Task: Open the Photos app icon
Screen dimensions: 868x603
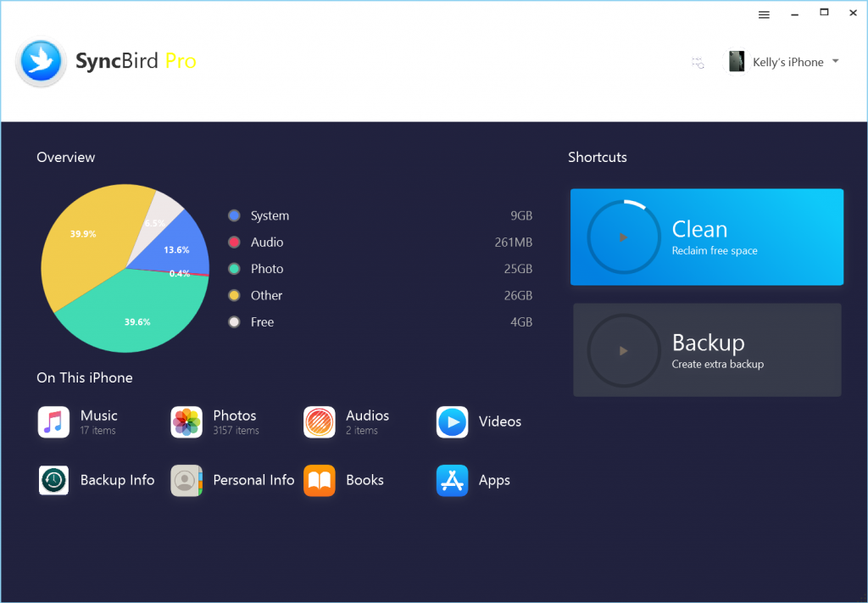Action: coord(186,422)
